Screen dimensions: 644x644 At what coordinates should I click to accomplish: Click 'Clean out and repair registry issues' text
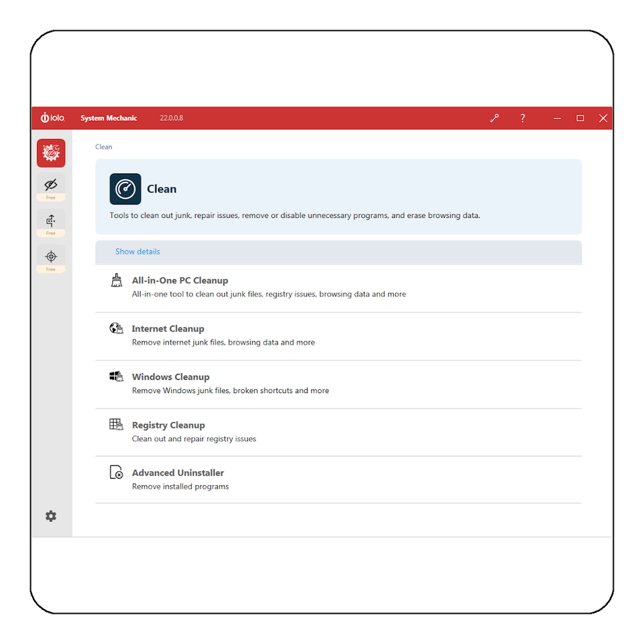pyautogui.click(x=194, y=439)
